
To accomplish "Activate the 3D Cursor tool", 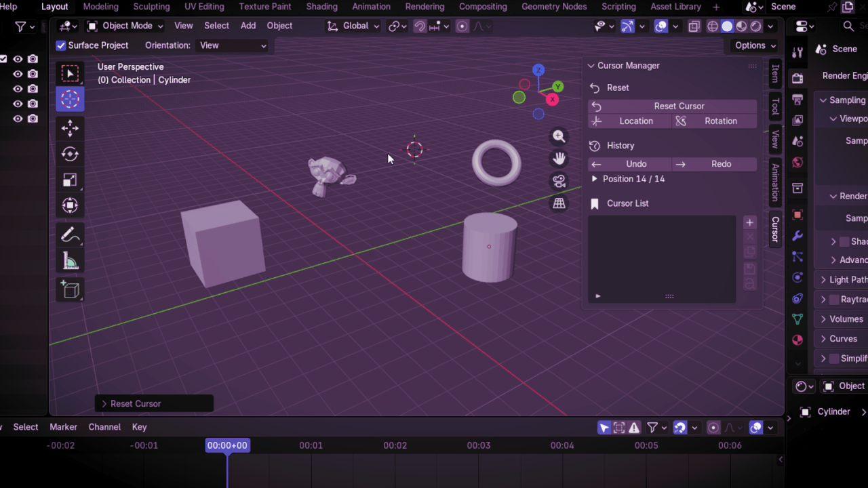I will [70, 99].
